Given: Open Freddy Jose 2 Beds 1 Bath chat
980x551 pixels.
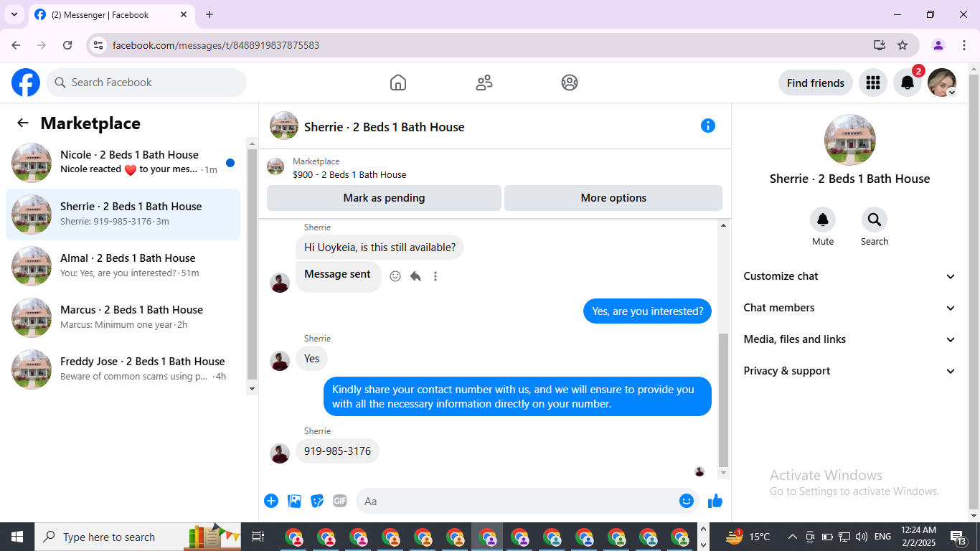Looking at the screenshot, I should (123, 369).
